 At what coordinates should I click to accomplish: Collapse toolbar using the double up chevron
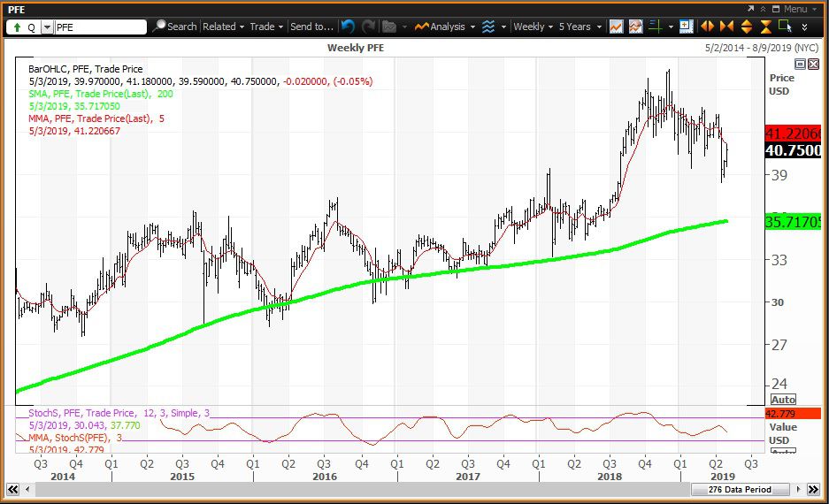click(x=763, y=9)
